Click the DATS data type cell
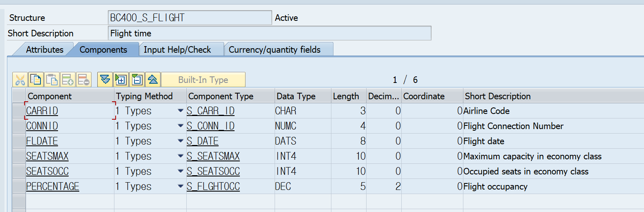 (303, 141)
